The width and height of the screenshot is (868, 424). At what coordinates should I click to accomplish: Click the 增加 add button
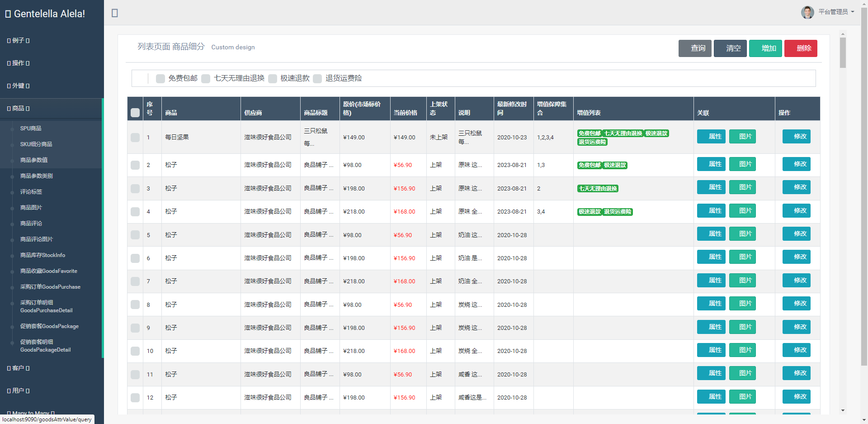[765, 48]
